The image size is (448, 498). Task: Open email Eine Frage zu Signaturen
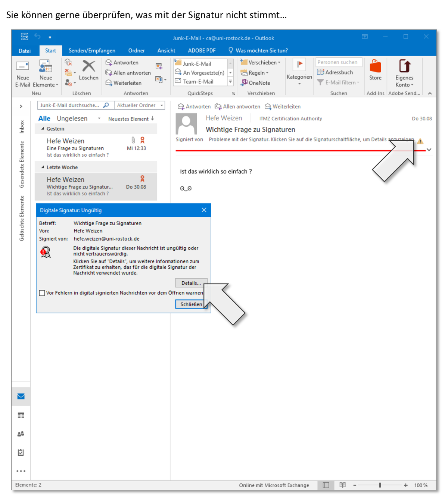96,147
